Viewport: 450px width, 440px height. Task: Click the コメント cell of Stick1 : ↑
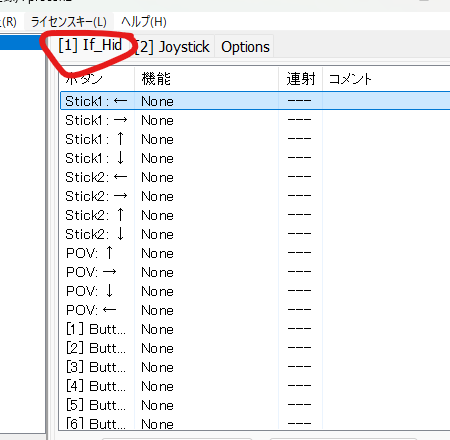click(386, 139)
